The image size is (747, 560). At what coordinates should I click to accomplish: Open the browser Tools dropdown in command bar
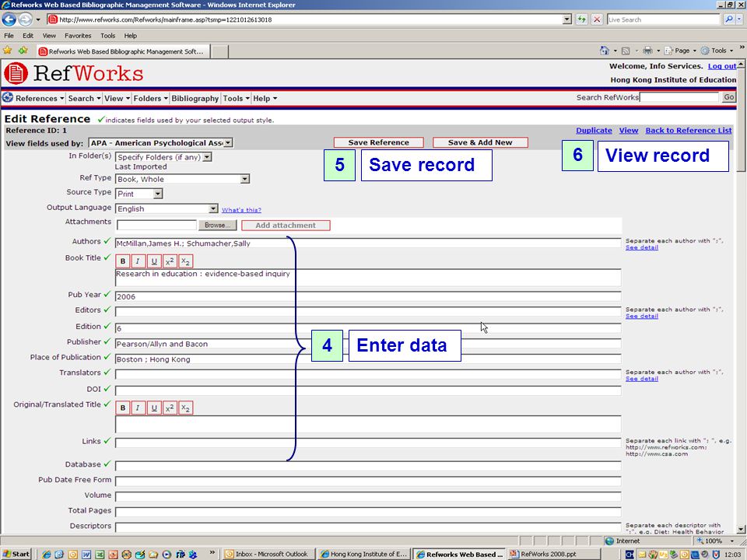tap(717, 51)
